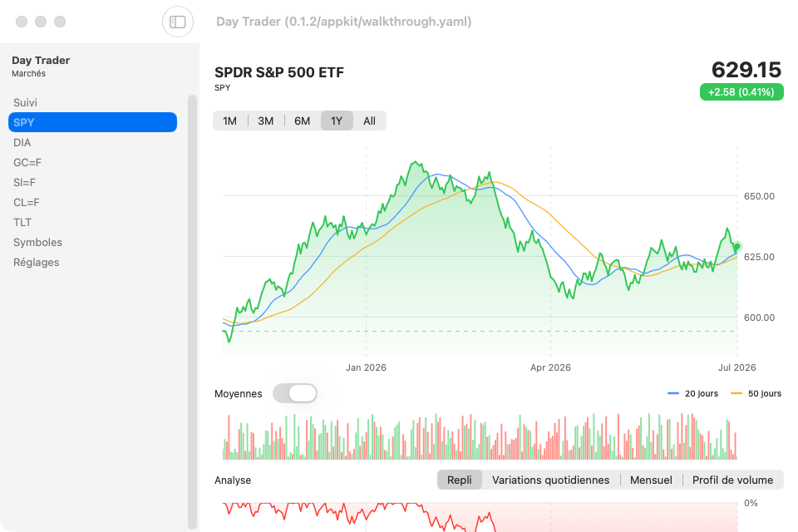
Task: Select the 6M time range
Action: click(303, 121)
